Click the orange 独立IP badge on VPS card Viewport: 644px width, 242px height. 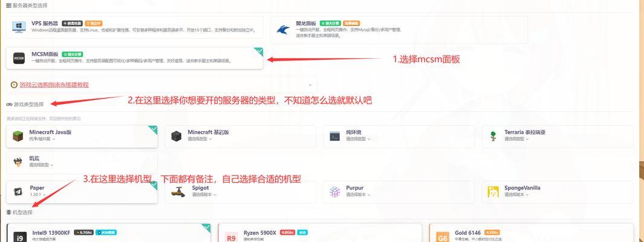(x=93, y=24)
